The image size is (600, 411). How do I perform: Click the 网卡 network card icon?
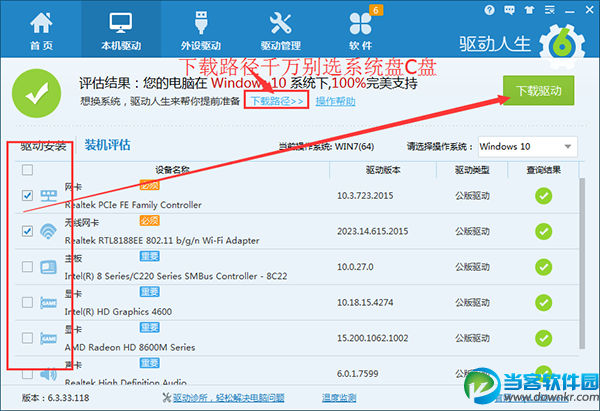point(49,196)
